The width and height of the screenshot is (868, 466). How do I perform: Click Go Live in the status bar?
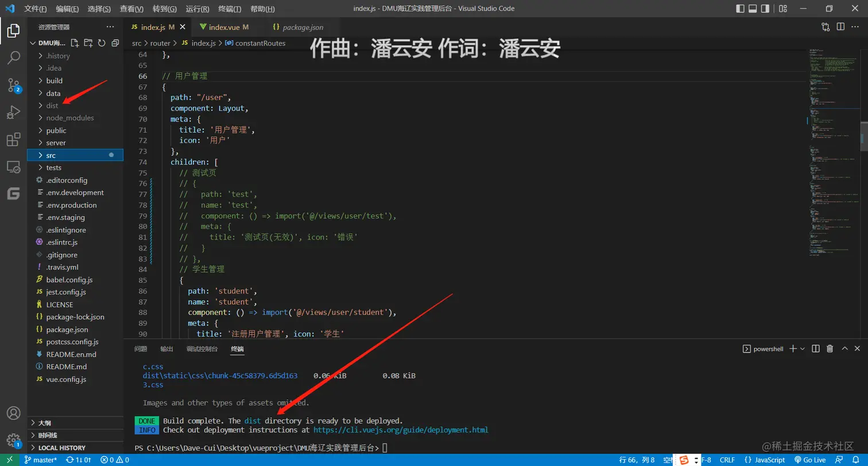809,460
